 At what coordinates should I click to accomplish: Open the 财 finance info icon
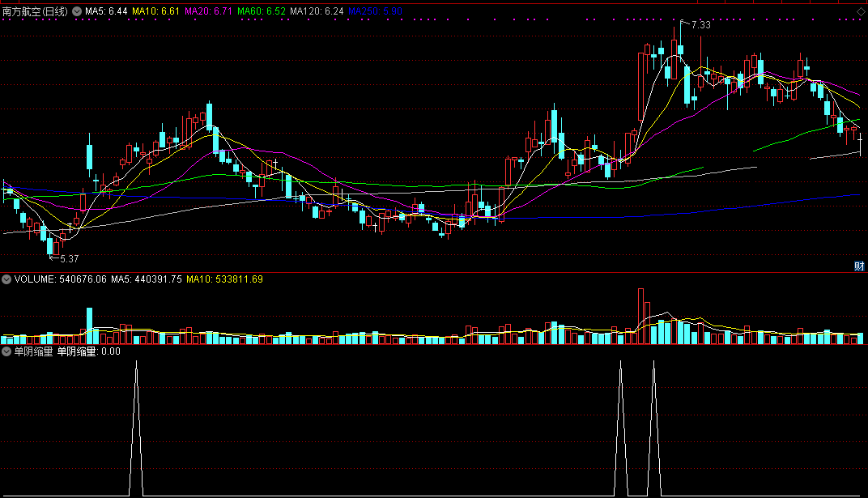(x=859, y=266)
